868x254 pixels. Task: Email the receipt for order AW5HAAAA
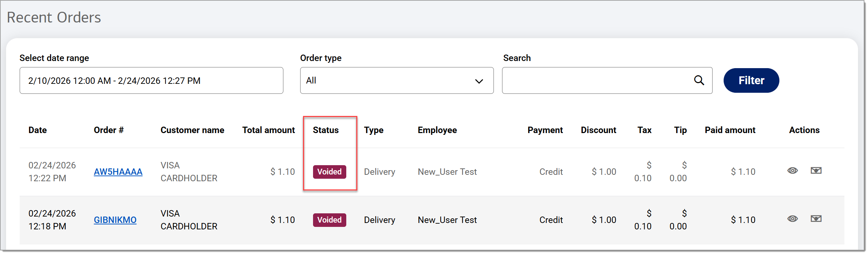[817, 171]
